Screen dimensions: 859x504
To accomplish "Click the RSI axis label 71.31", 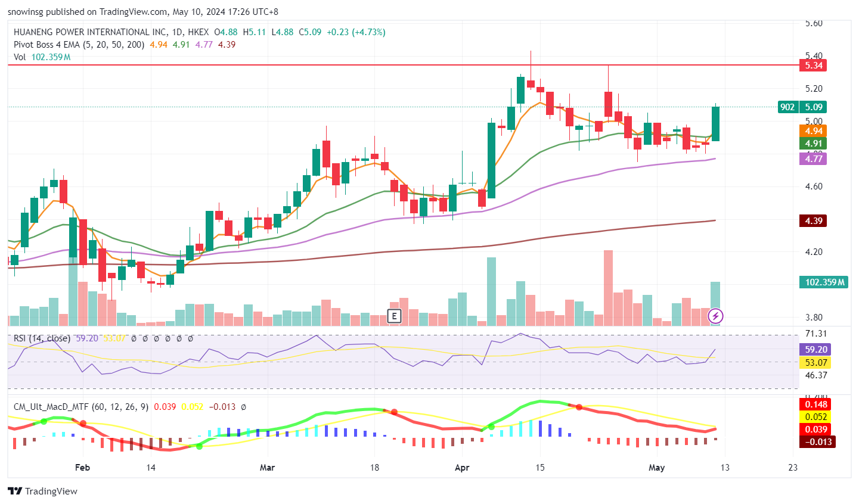I will 816,334.
